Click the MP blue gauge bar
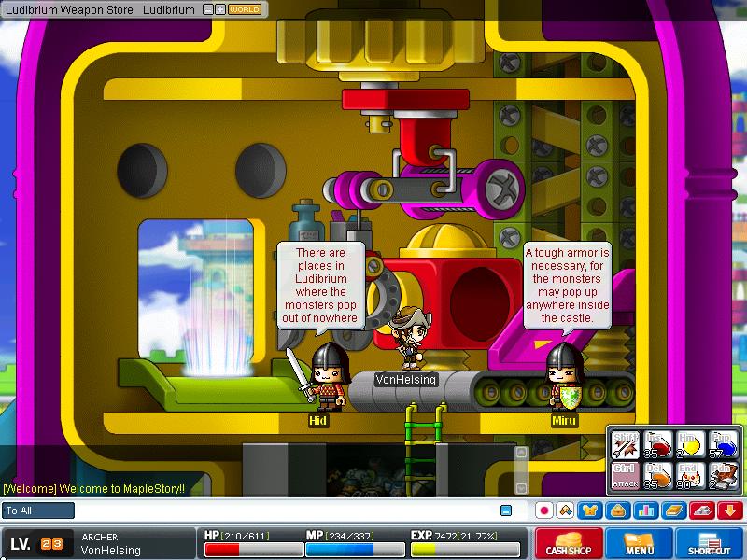Image resolution: width=747 pixels, height=560 pixels. tap(355, 550)
